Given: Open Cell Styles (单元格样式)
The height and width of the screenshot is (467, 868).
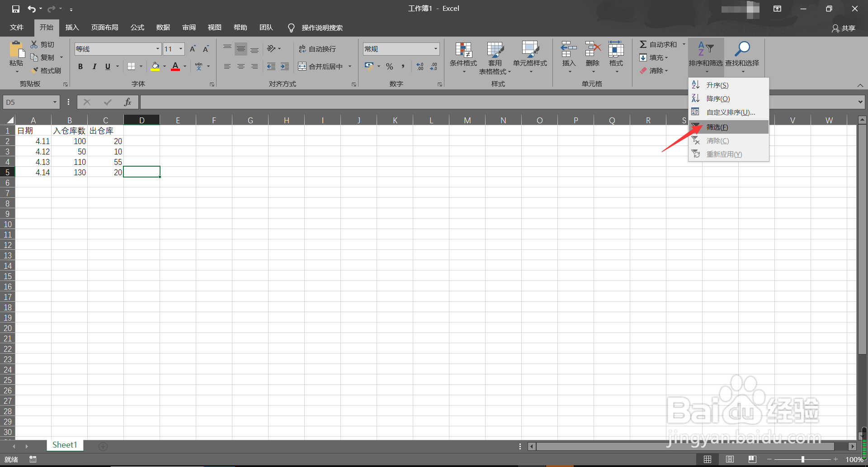Looking at the screenshot, I should [530, 58].
